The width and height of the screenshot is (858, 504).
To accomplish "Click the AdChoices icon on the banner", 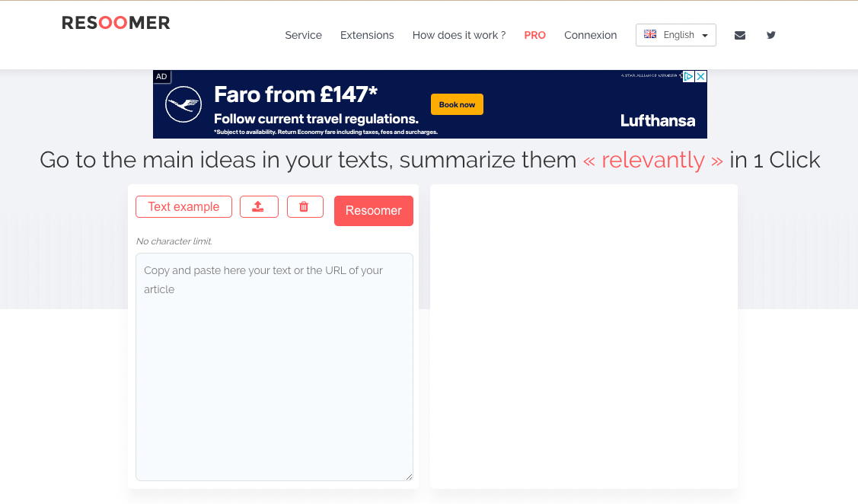I will tap(689, 76).
